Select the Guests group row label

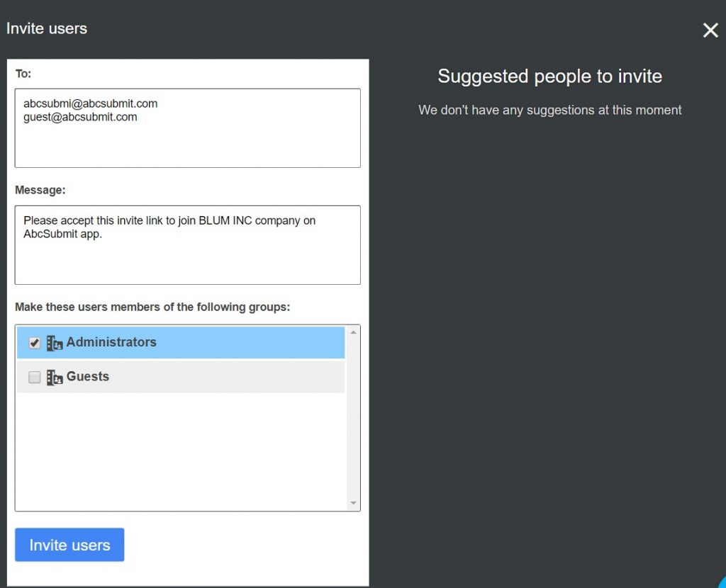point(88,377)
